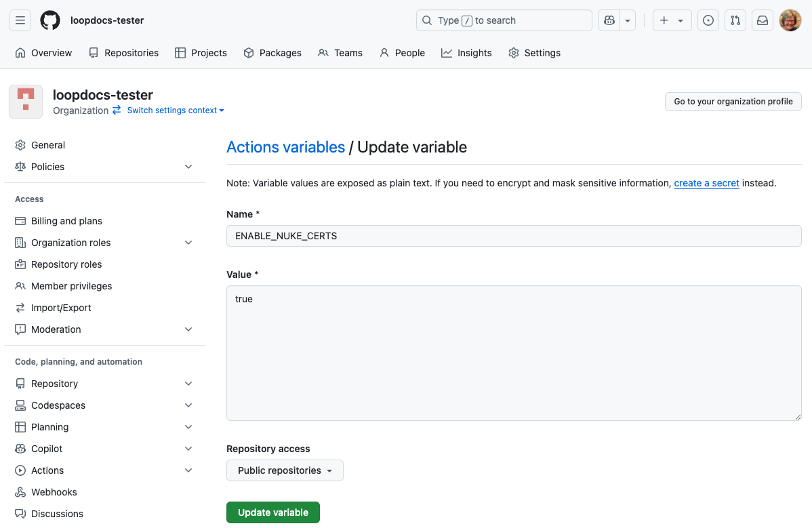Go to the Packages tab
Screen dimensions: 812x528
point(272,53)
